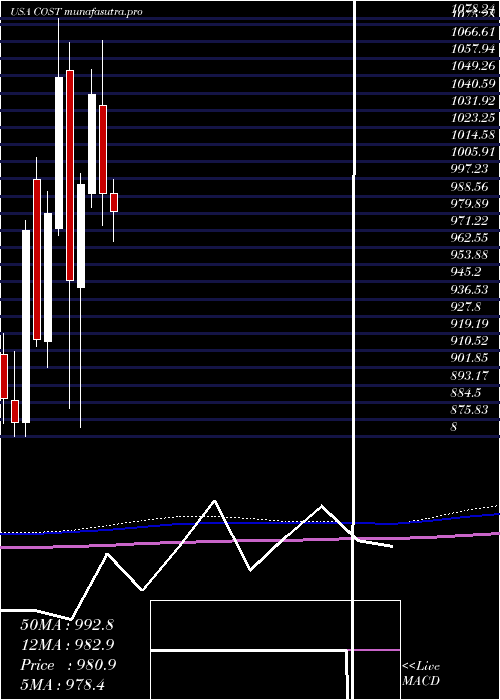Image resolution: width=500 pixels, height=700 pixels.
Task: Click the 50MA : 992.8 readout
Action: click(x=67, y=625)
